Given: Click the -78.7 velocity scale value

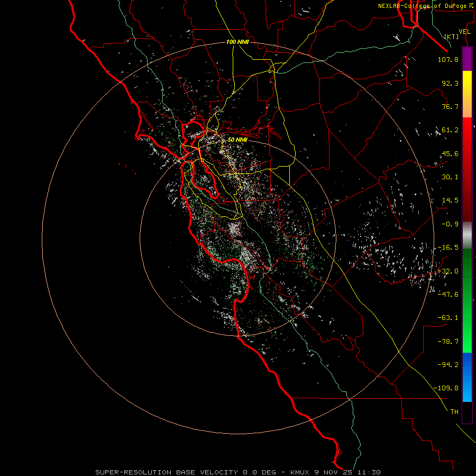Looking at the screenshot, I should click(x=448, y=342).
